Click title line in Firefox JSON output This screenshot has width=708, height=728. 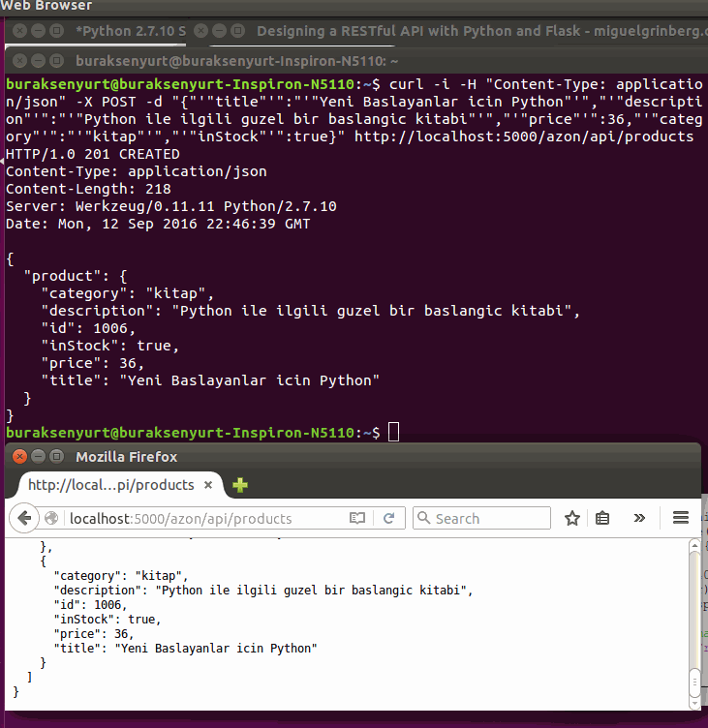coord(185,649)
